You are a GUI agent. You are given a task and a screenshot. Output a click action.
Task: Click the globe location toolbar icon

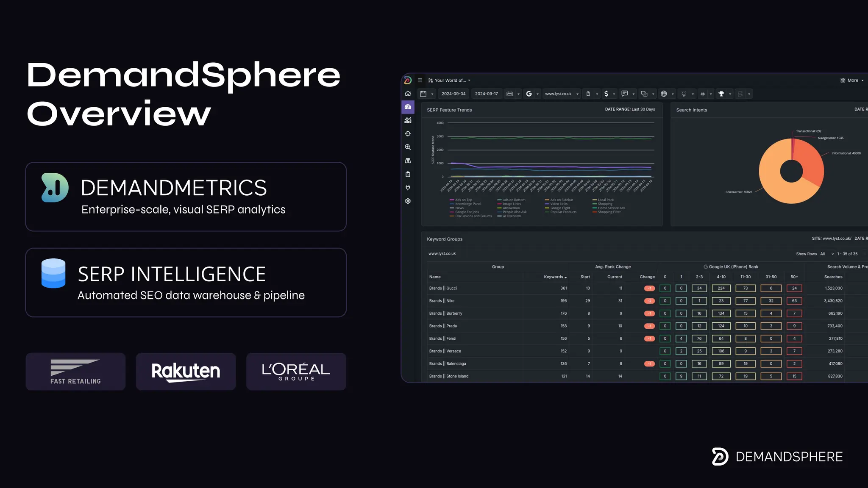664,94
